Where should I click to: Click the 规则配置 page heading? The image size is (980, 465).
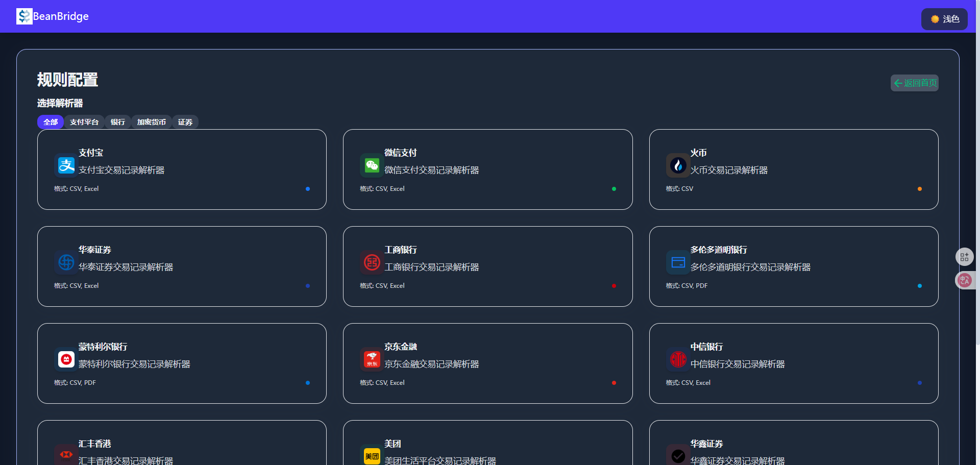click(67, 80)
